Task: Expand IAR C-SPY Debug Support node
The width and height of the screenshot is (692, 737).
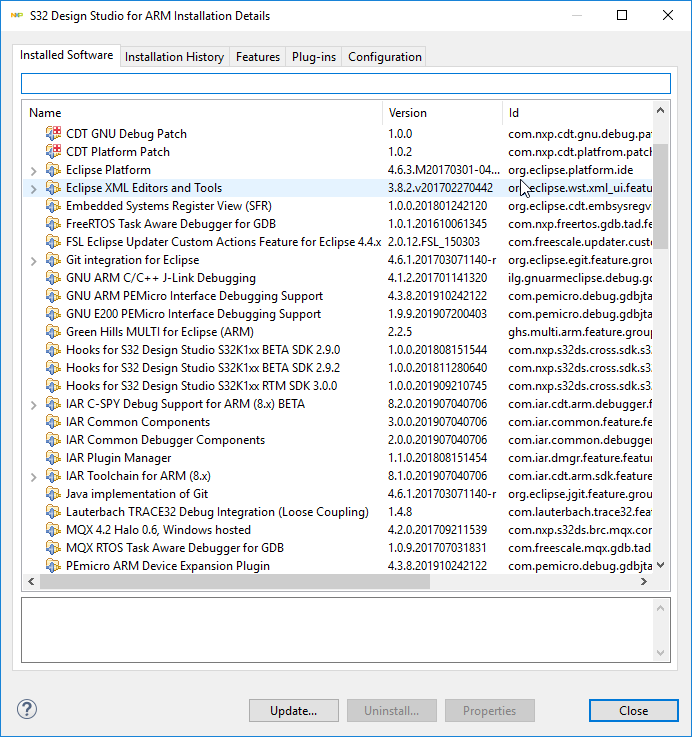Action: tap(33, 405)
